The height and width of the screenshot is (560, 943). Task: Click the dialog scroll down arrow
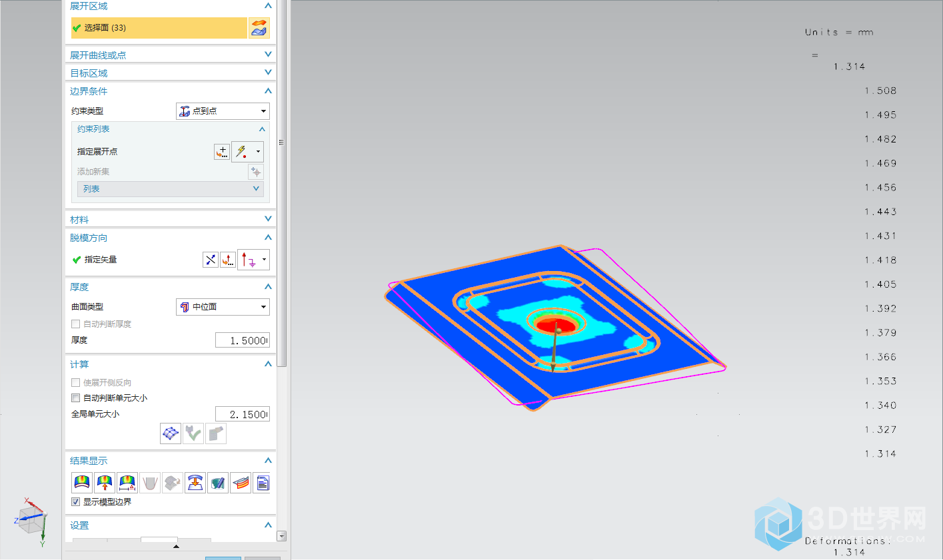coord(282,536)
